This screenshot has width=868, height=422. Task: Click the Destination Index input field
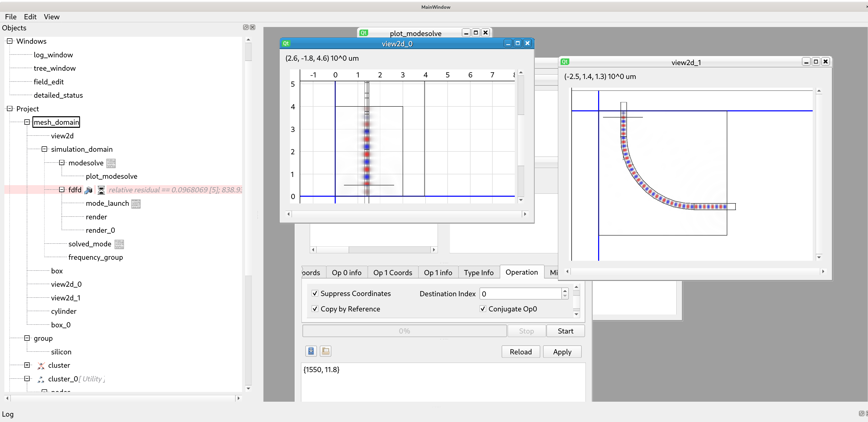click(x=520, y=294)
